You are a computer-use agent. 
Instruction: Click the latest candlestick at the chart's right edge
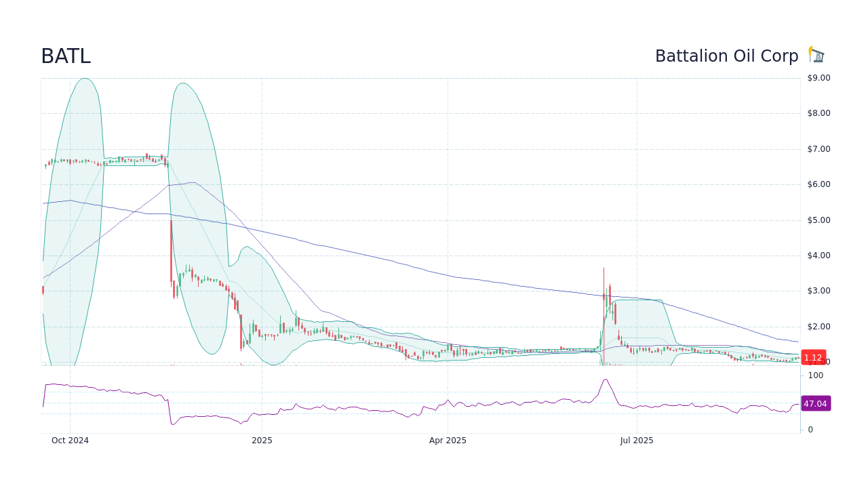coord(797,359)
